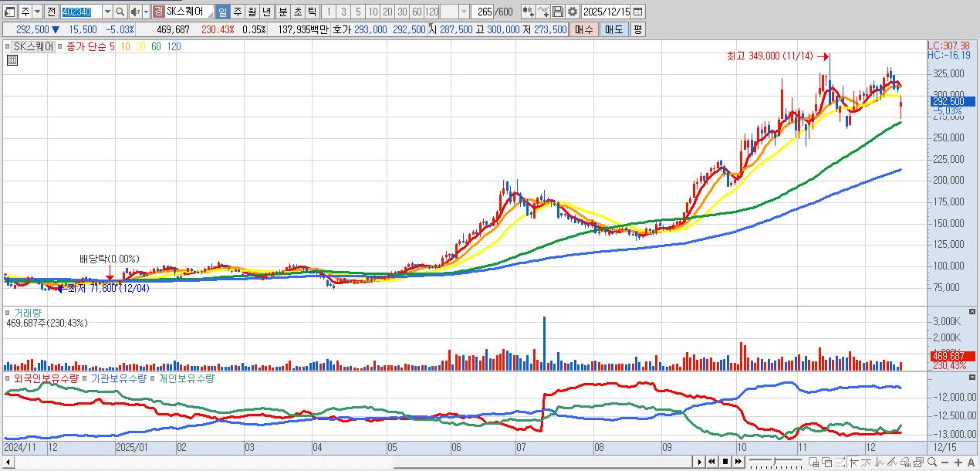Click the 1 interval button
The width and height of the screenshot is (980, 471).
pyautogui.click(x=327, y=12)
